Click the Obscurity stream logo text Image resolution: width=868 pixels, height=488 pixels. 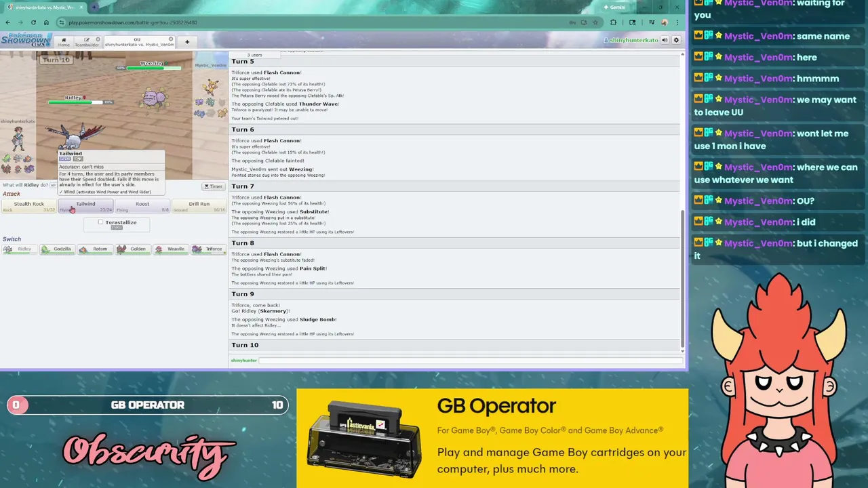(x=150, y=456)
